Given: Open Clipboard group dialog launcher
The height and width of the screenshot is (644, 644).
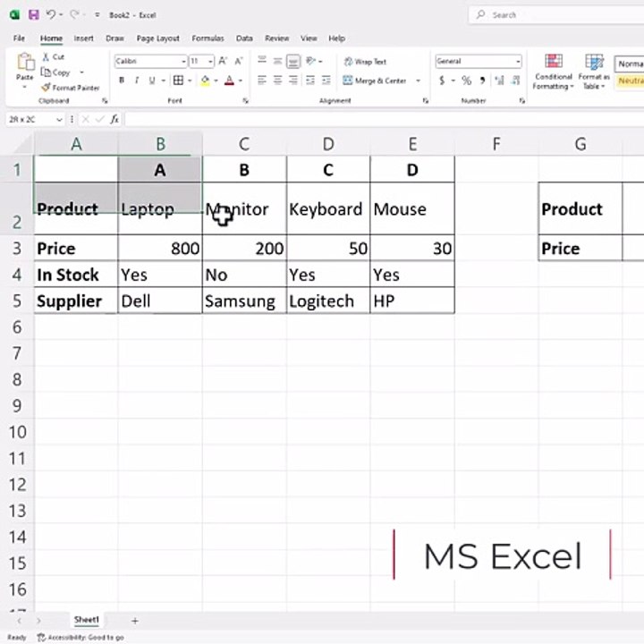Looking at the screenshot, I should click(105, 100).
